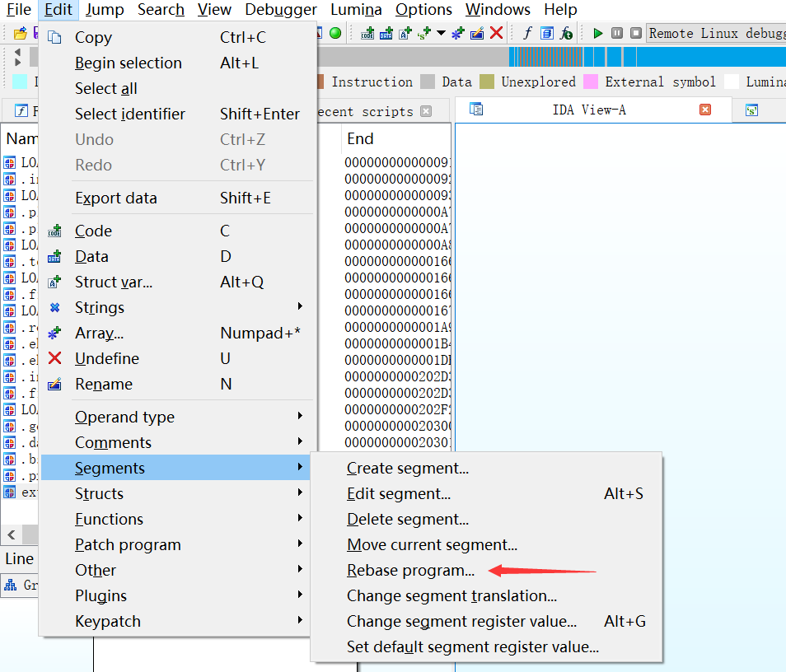This screenshot has height=672, width=786.
Task: Click the navigation band right arrow
Action: (17, 62)
